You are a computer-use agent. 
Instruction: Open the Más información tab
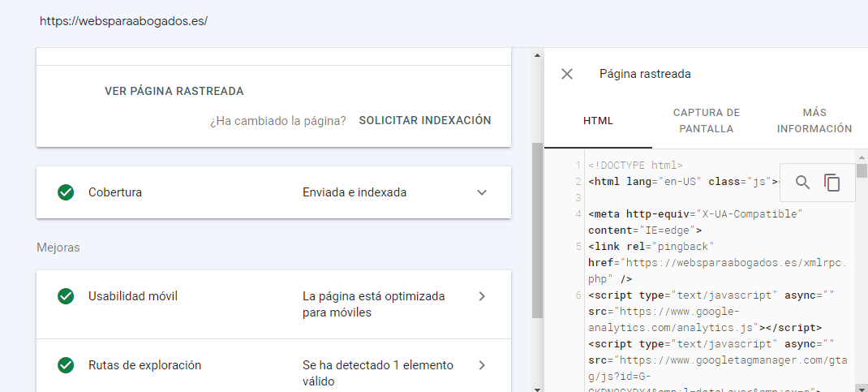coord(814,121)
